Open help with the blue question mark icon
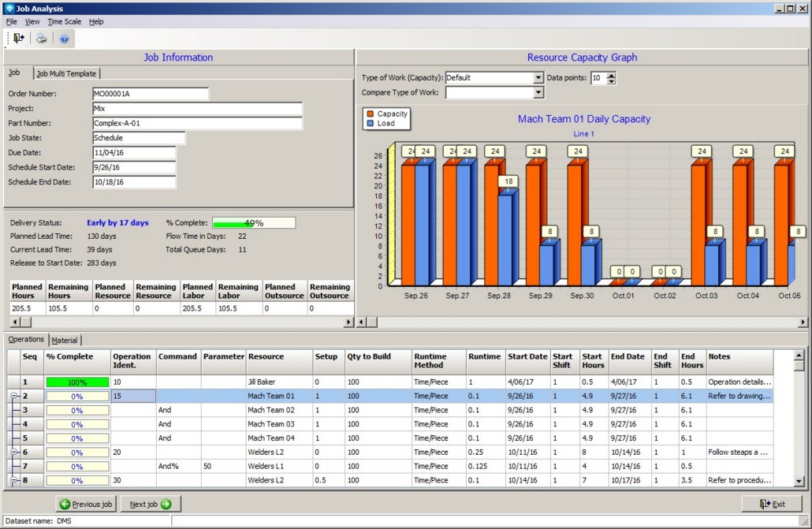 [x=65, y=38]
